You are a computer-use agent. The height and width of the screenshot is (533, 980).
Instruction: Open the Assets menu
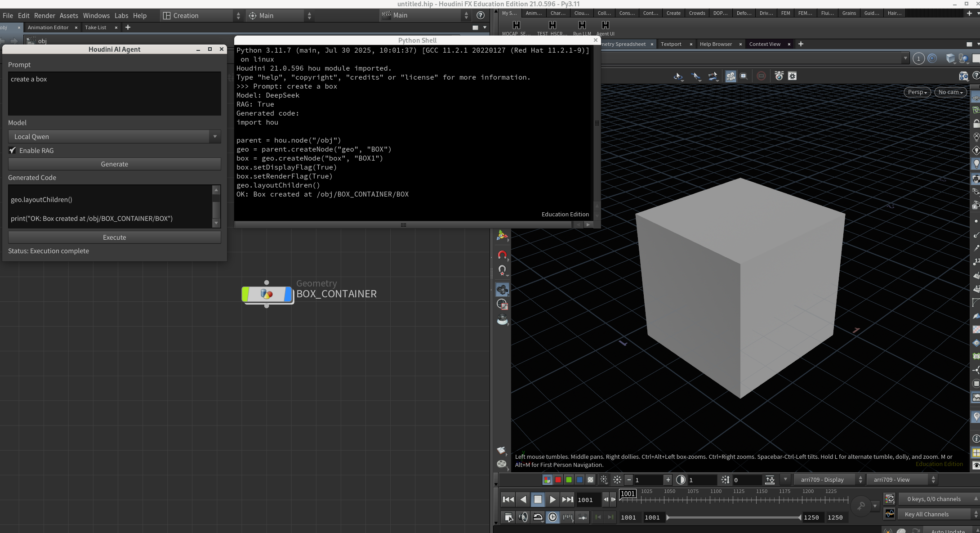tap(69, 15)
